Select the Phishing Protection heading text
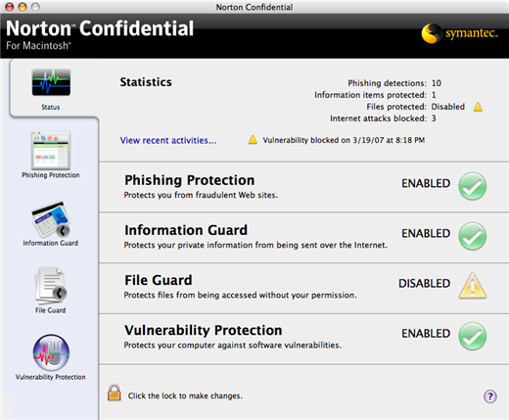 189,180
